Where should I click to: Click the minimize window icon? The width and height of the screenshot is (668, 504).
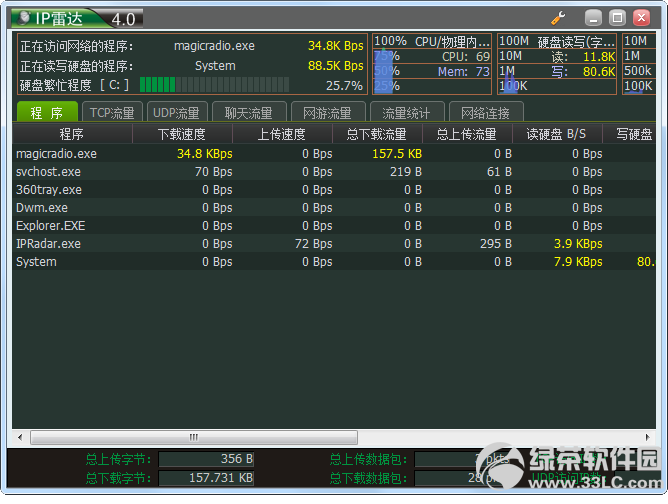[x=593, y=18]
